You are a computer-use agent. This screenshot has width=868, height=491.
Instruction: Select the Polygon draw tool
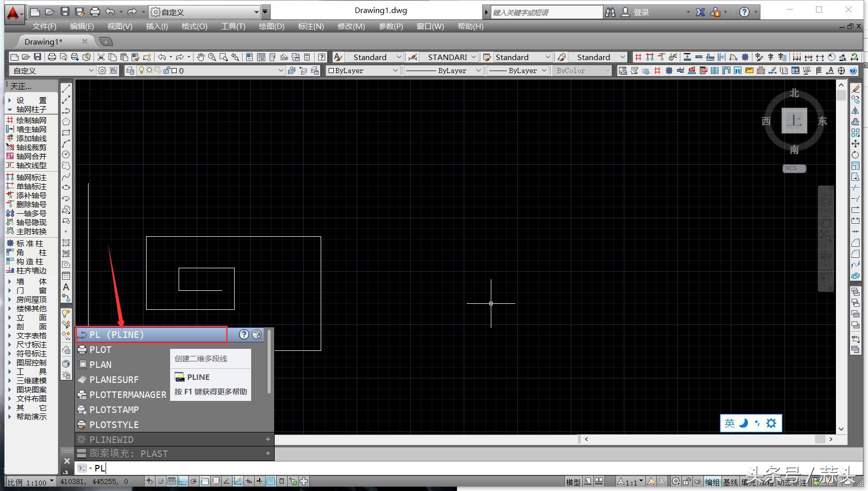coord(66,122)
